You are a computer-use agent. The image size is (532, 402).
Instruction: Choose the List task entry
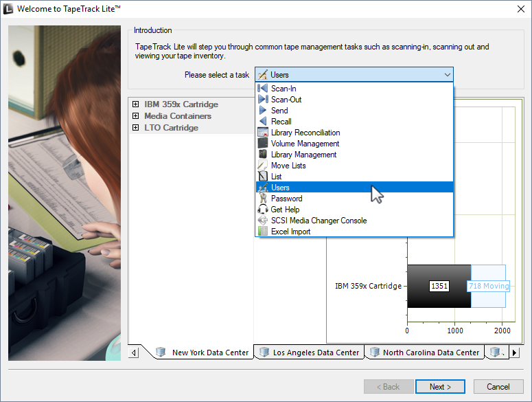[354, 176]
